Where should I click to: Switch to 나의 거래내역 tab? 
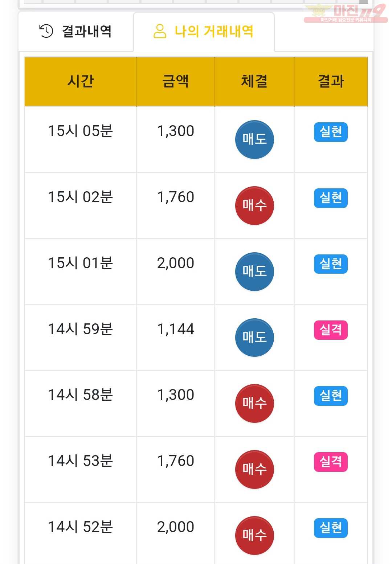point(204,32)
